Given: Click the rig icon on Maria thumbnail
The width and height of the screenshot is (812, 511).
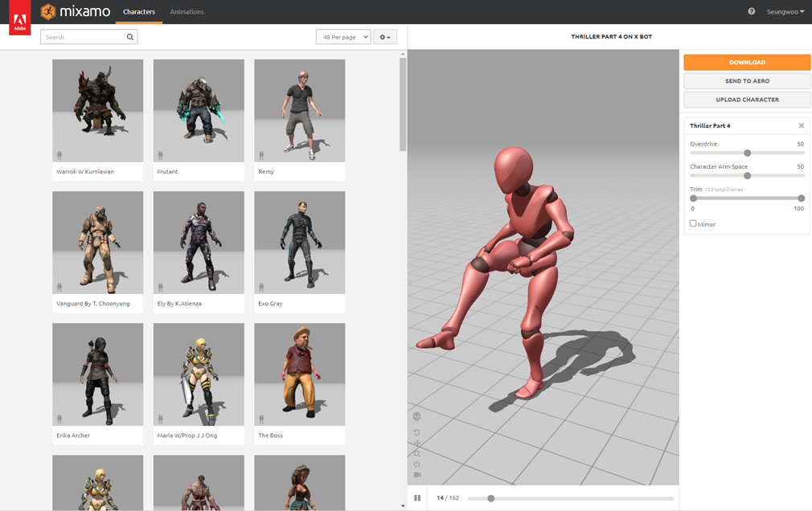Looking at the screenshot, I should pyautogui.click(x=161, y=419).
